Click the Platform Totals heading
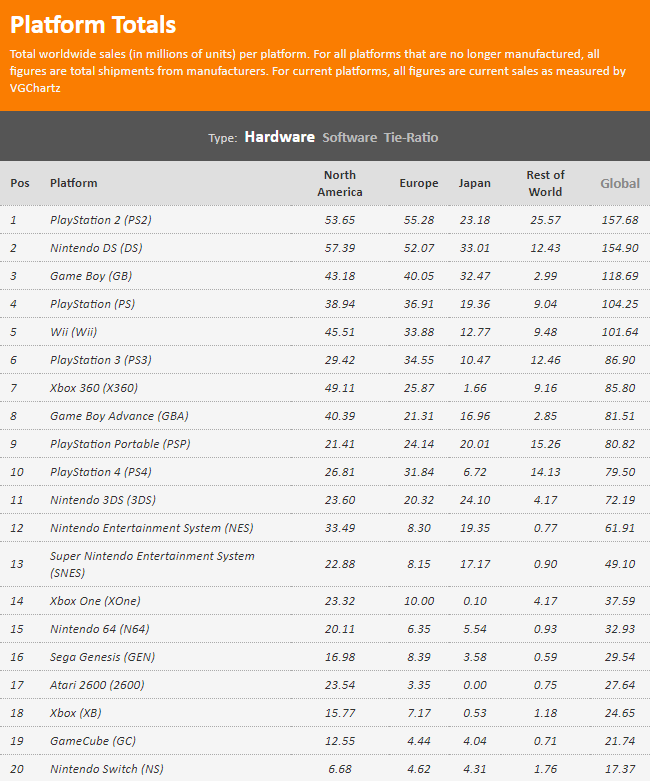The image size is (653, 781). pos(93,24)
